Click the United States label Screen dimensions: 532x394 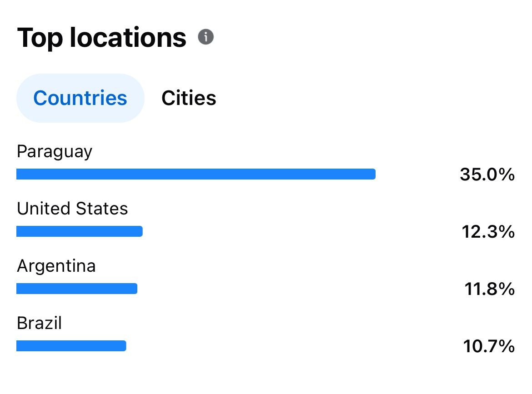coord(72,209)
